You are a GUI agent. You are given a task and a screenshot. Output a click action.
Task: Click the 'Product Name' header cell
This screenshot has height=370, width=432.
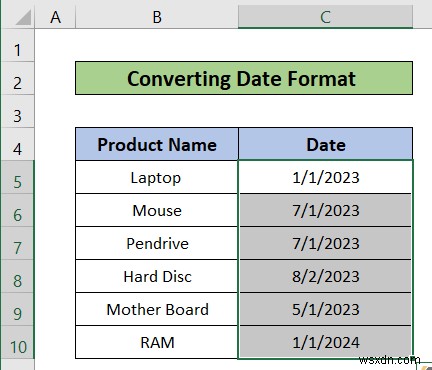[157, 144]
